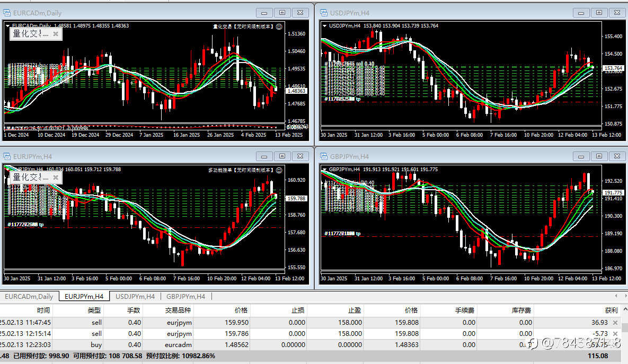This screenshot has width=628, height=364.
Task: Click the USDJPYm,H4 chart window icon
Action: (x=324, y=13)
